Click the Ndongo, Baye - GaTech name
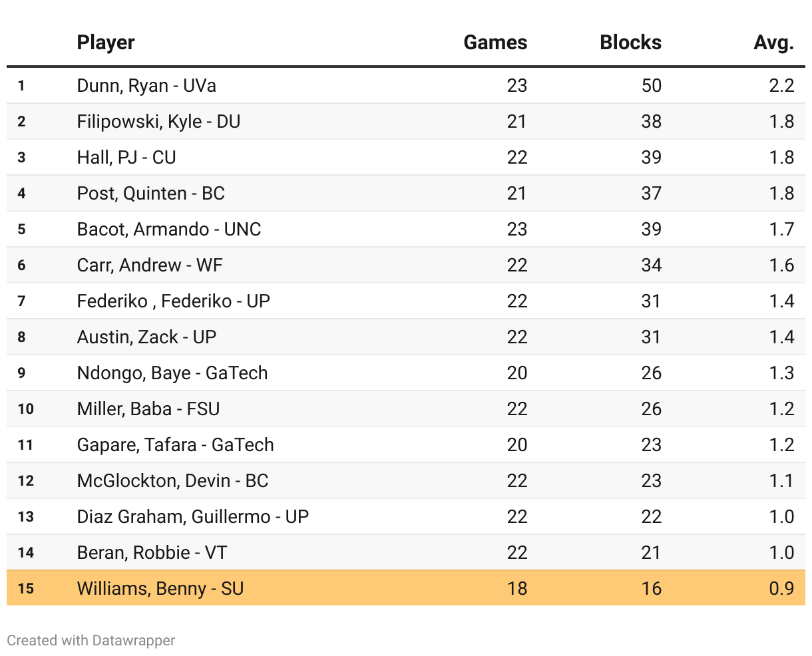 click(172, 373)
